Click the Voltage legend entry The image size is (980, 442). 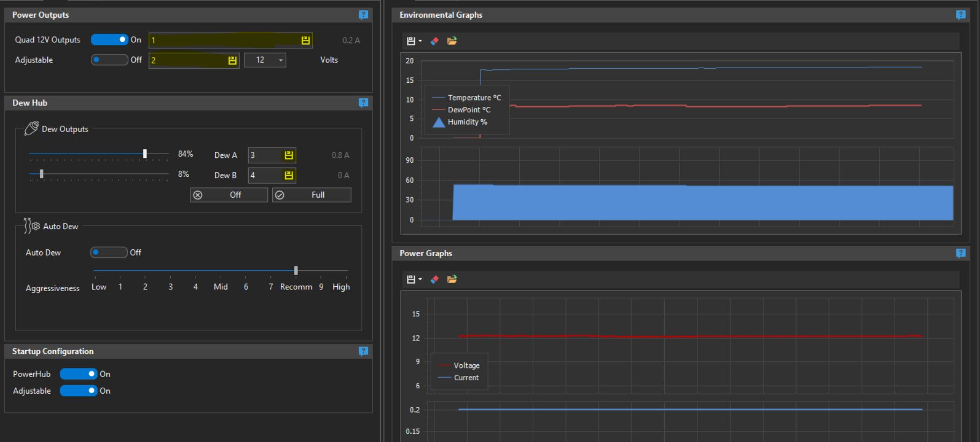[459, 365]
